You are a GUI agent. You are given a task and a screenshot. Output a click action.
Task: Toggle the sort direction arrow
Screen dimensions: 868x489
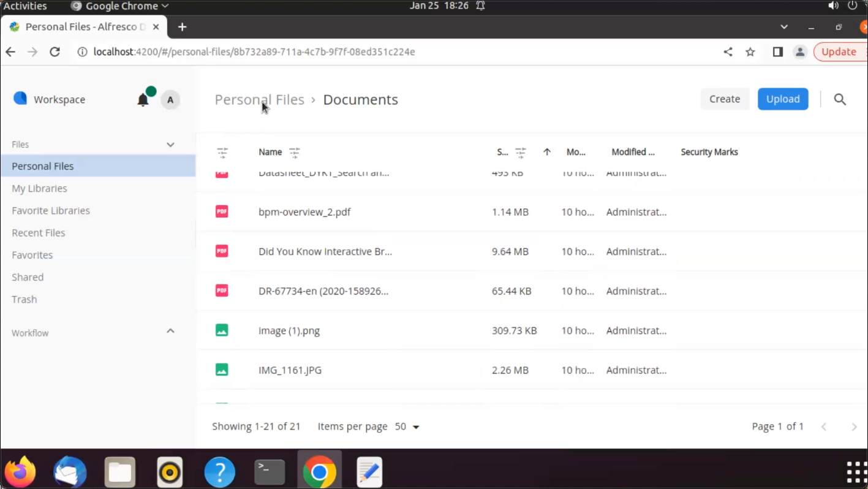(546, 152)
